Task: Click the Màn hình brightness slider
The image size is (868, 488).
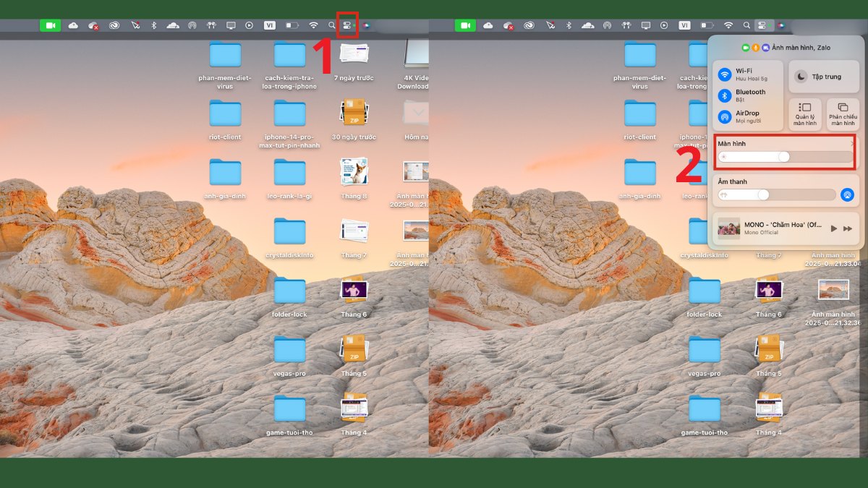Action: 784,157
